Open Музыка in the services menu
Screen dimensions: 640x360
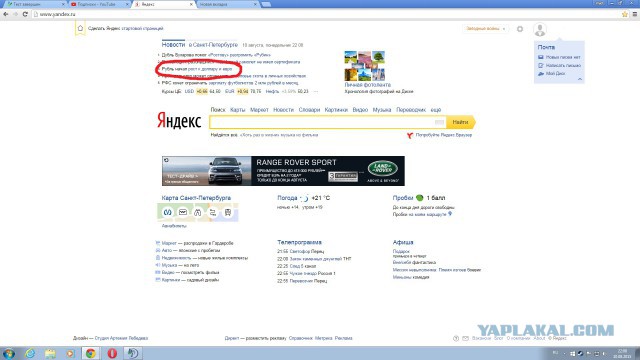click(382, 110)
